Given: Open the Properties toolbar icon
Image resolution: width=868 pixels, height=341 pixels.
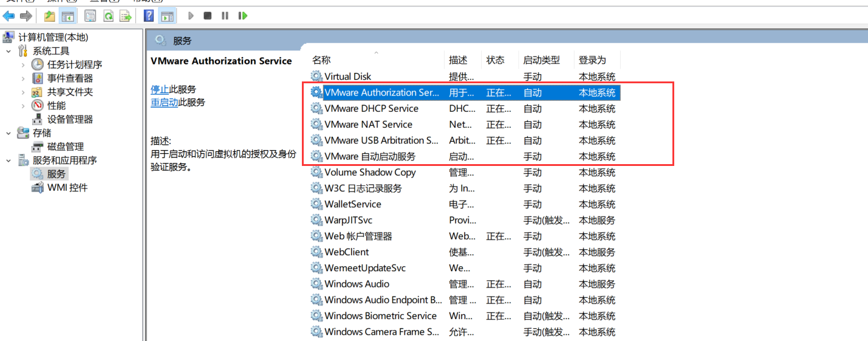Looking at the screenshot, I should tap(91, 16).
